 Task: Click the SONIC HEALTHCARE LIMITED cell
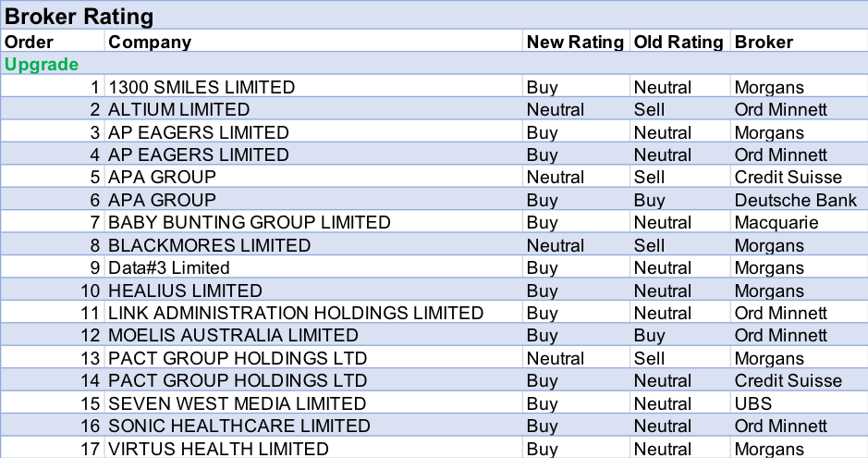[239, 426]
